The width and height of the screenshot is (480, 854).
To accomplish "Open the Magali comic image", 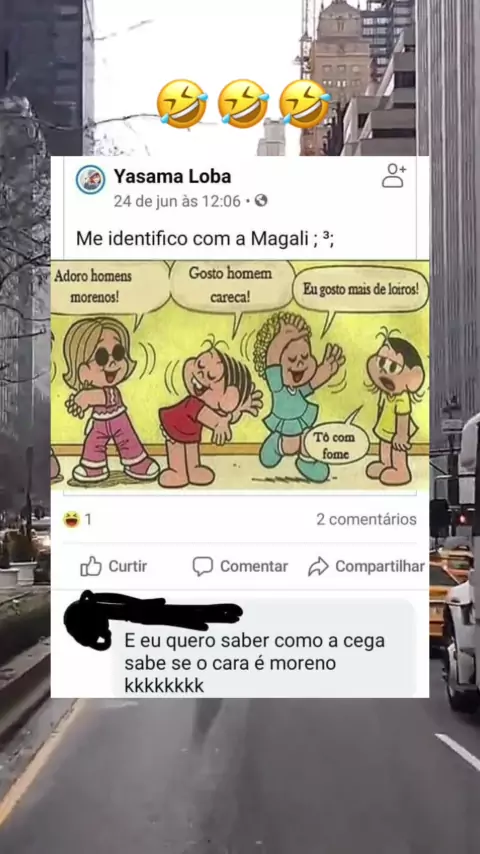I will point(240,375).
